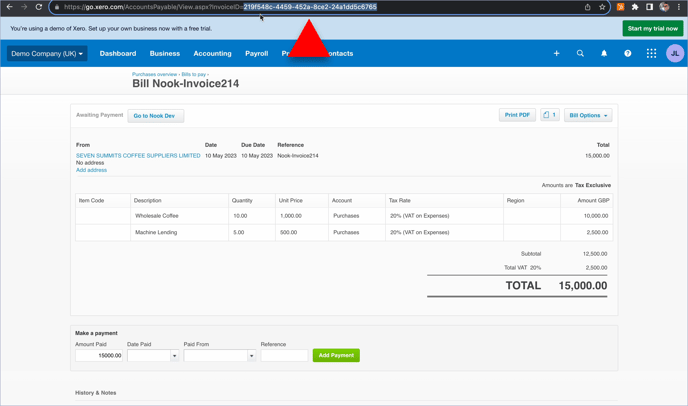Click Start my trial now button
Screen dimensions: 688x406
652,29
